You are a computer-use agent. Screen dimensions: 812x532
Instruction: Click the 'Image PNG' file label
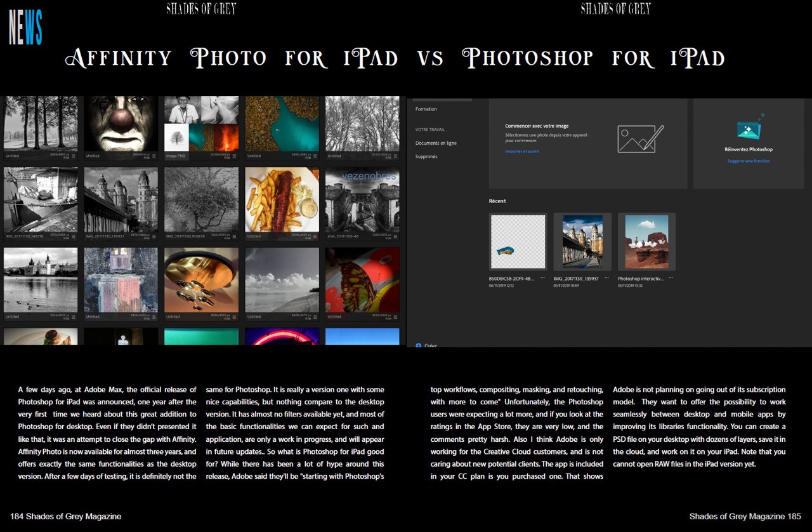click(176, 156)
